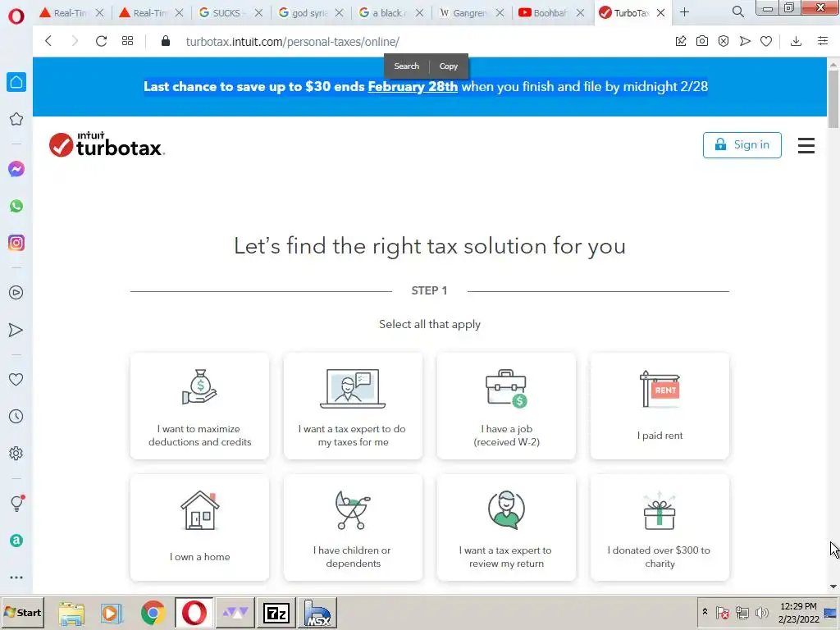The height and width of the screenshot is (630, 840).
Task: Open My Flow send icon in address bar
Action: [745, 41]
